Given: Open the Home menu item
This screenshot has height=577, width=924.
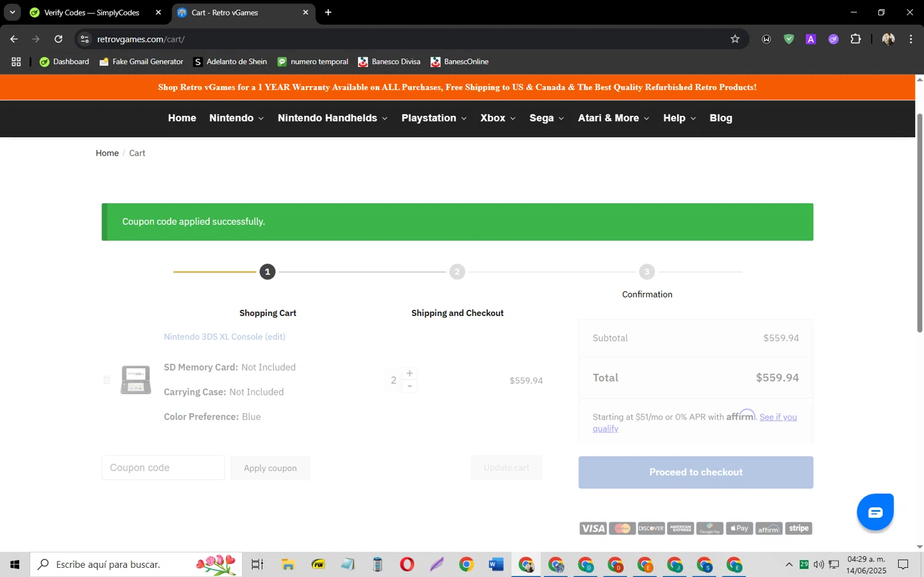Looking at the screenshot, I should point(182,118).
